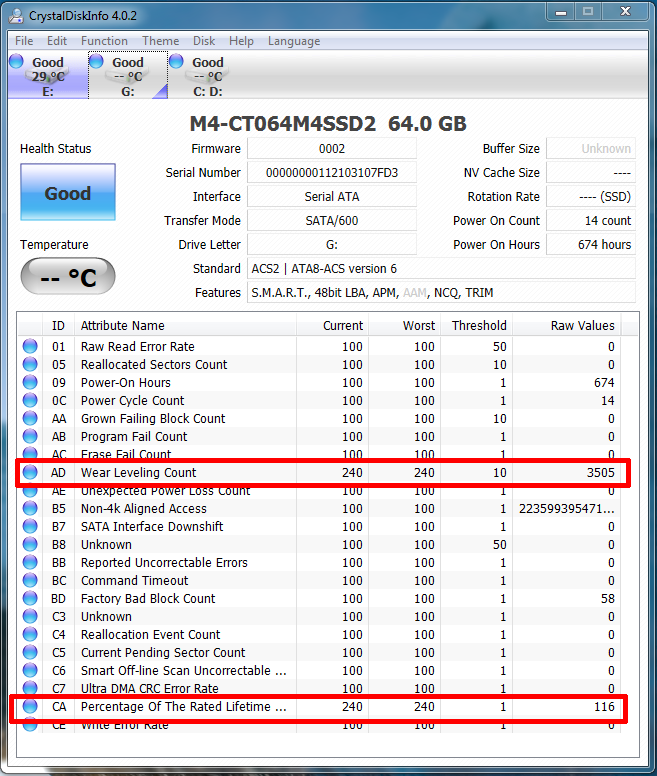The image size is (657, 776).
Task: Click status orb for Percentage Of The Rated Lifetime
Action: [x=30, y=706]
